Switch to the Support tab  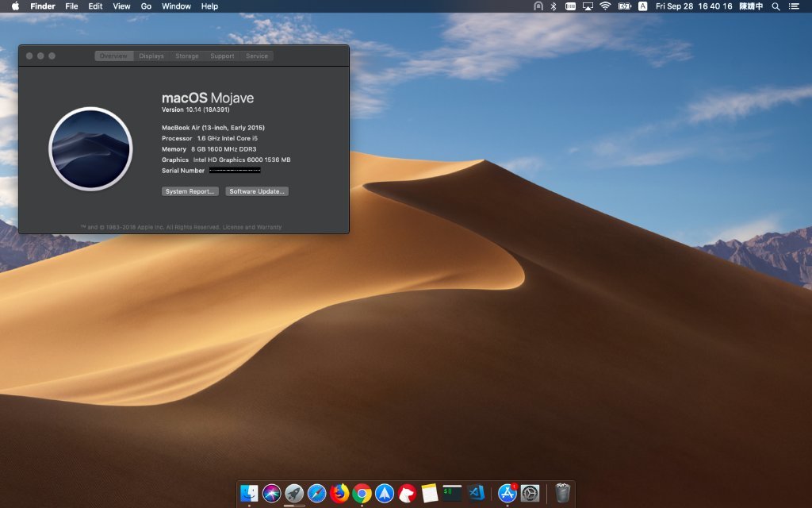[x=222, y=56]
